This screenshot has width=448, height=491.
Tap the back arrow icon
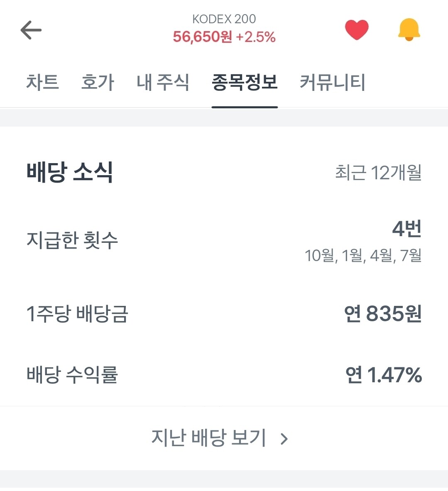pyautogui.click(x=31, y=30)
